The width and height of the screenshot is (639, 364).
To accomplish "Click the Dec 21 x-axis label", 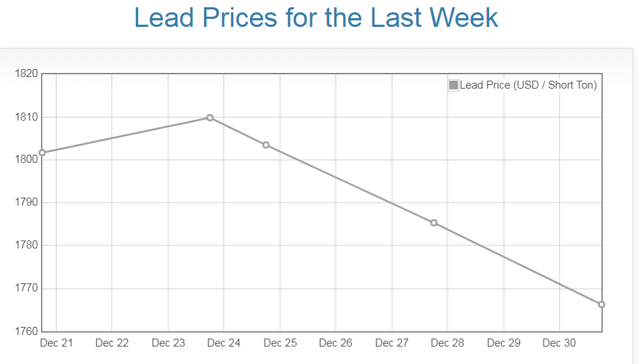I will point(57,343).
